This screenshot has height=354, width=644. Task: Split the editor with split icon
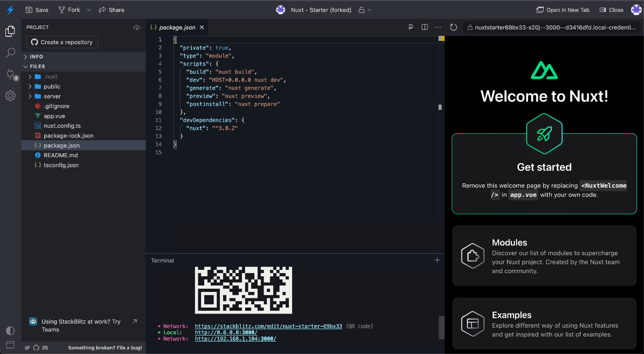tap(425, 28)
